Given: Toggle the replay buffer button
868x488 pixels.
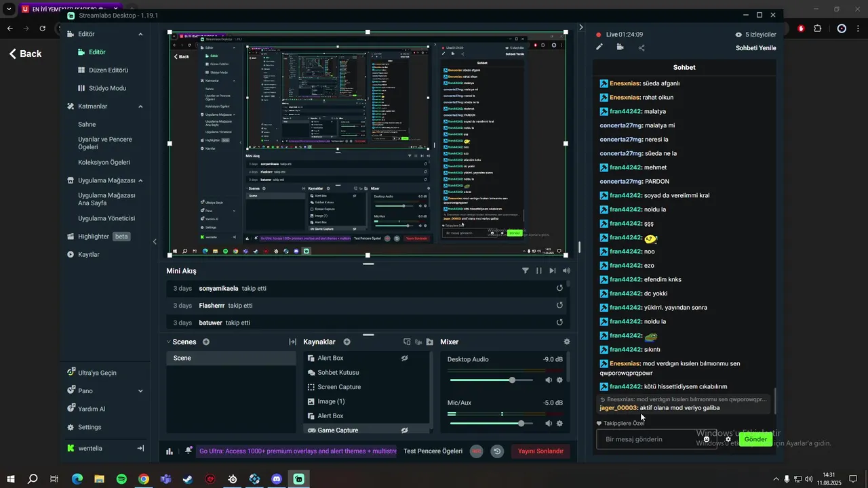Looking at the screenshot, I should tap(497, 451).
